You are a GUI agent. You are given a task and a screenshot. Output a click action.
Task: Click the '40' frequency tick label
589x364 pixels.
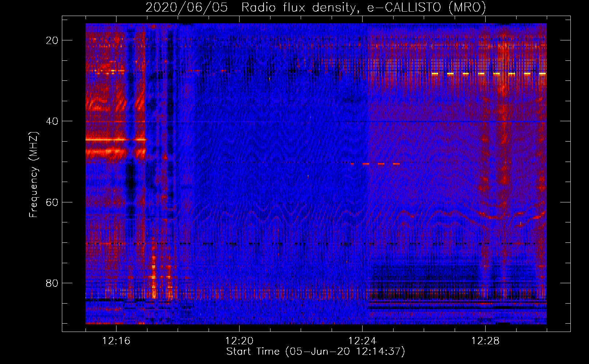52,121
